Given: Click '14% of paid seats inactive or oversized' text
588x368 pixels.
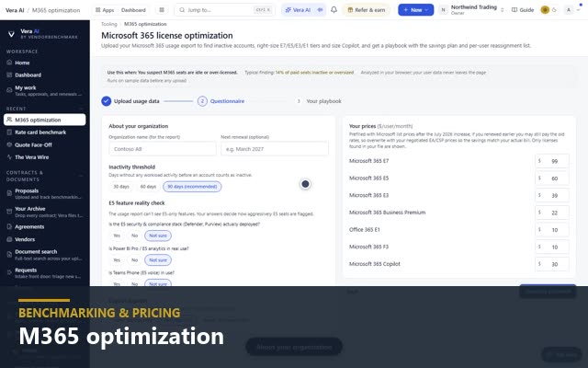Looking at the screenshot, I should click(314, 73).
